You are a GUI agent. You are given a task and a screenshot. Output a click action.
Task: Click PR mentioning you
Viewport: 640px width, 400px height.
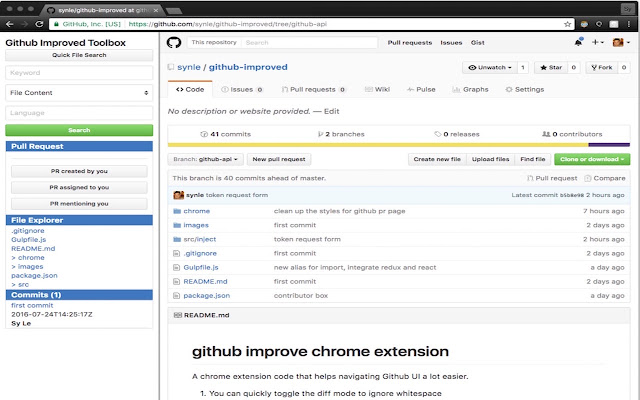(79, 204)
